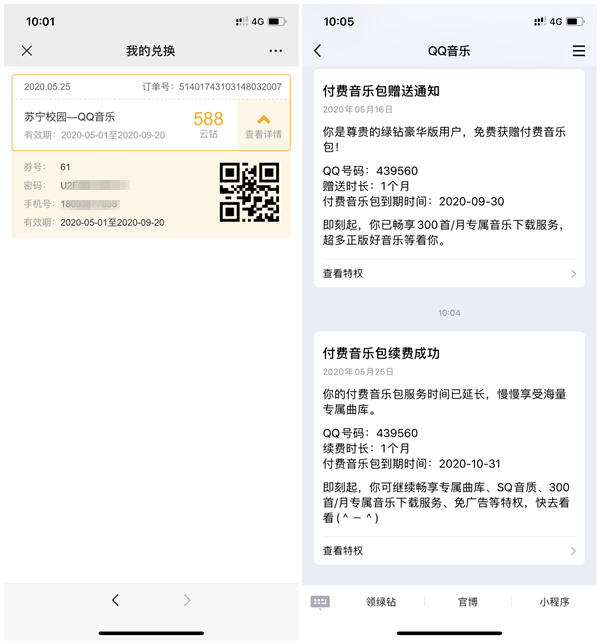Tap the order number 51401743103148032007
The image size is (600, 644).
pyautogui.click(x=230, y=87)
